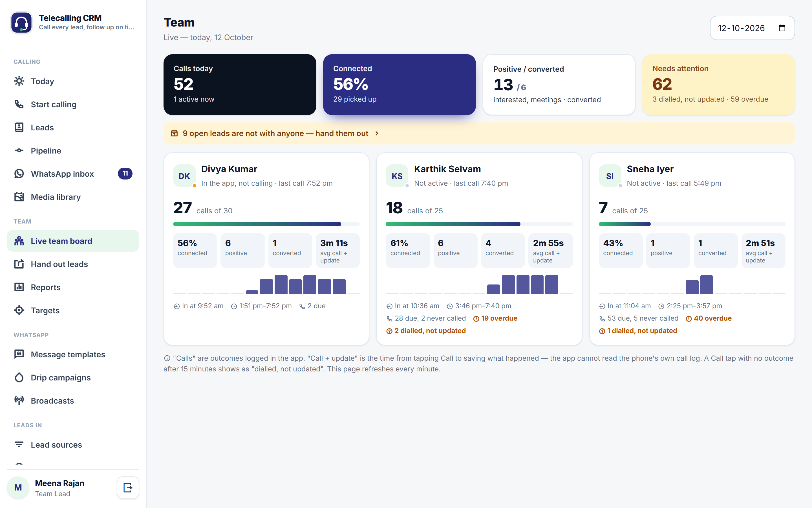
Task: Click the Telecalling CRM headset logo
Action: click(x=21, y=23)
